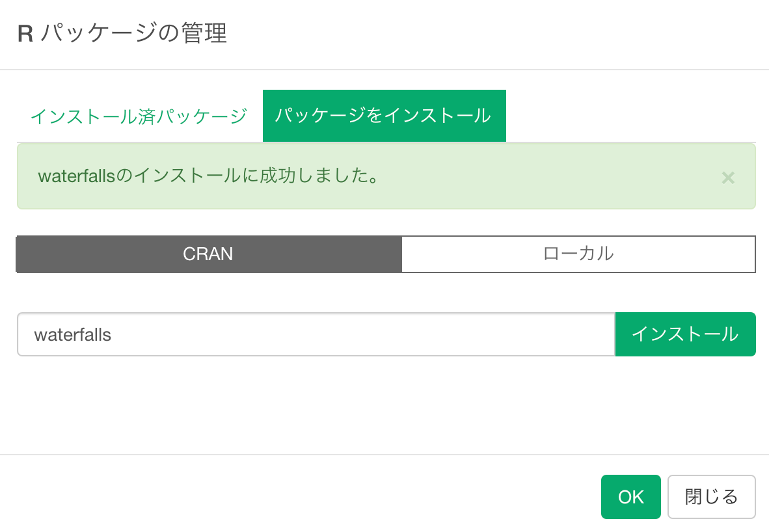Close the package management dialog via 閉じる
This screenshot has width=769, height=532.
(x=711, y=497)
